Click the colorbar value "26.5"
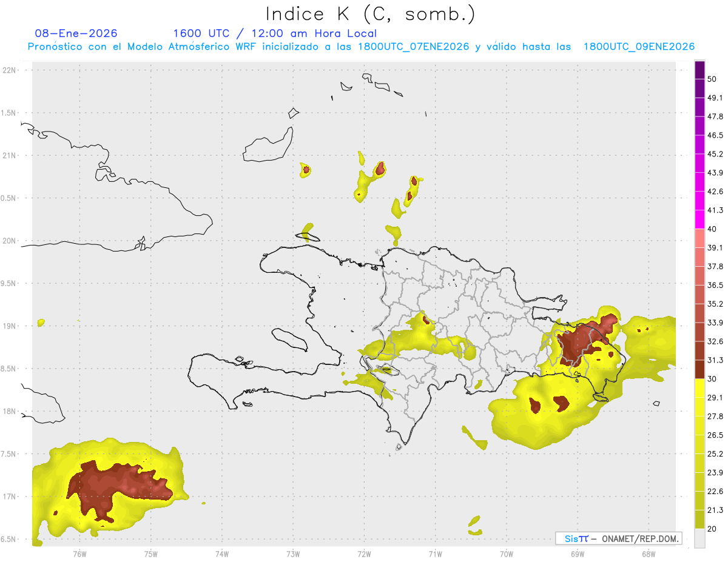Image resolution: width=728 pixels, height=562 pixels. 715,435
